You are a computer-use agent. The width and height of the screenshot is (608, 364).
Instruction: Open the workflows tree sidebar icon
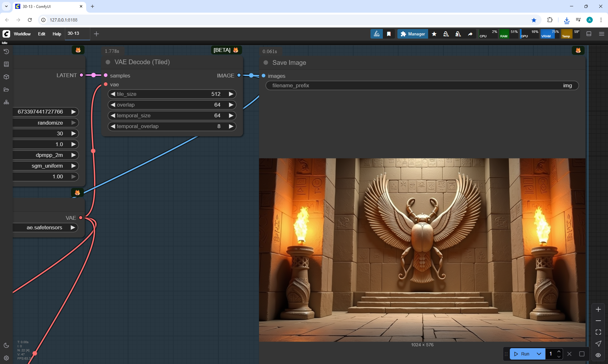tap(6, 102)
